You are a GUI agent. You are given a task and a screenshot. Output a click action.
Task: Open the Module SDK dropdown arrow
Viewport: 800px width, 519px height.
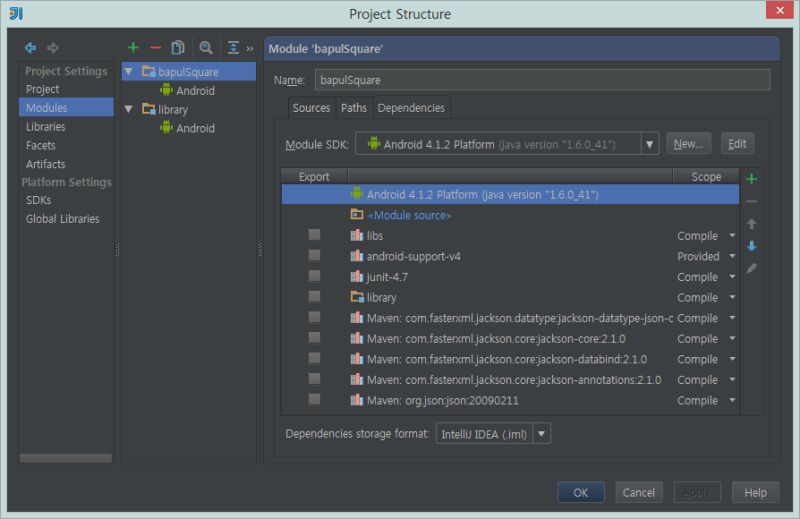[649, 144]
